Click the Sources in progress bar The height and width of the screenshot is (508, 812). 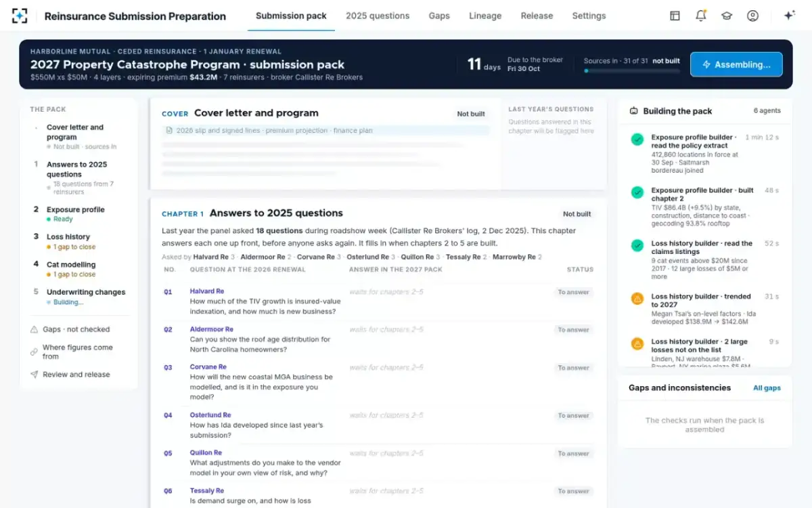pos(632,70)
